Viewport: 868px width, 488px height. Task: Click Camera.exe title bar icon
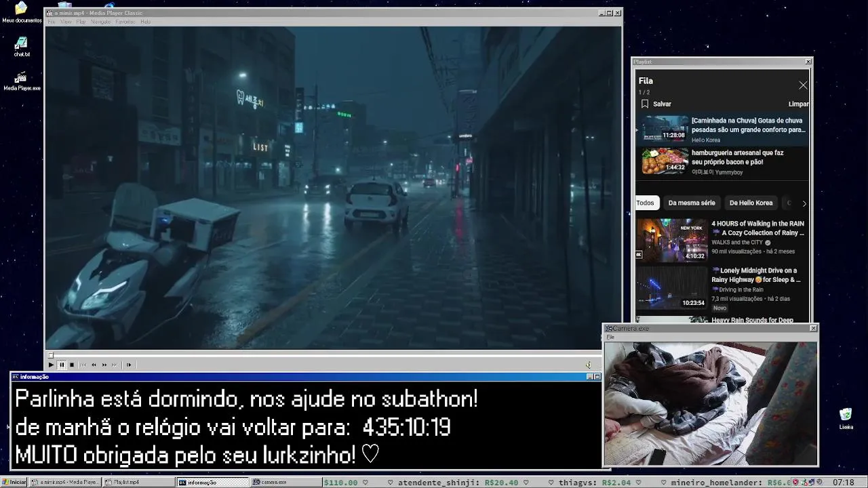[609, 328]
